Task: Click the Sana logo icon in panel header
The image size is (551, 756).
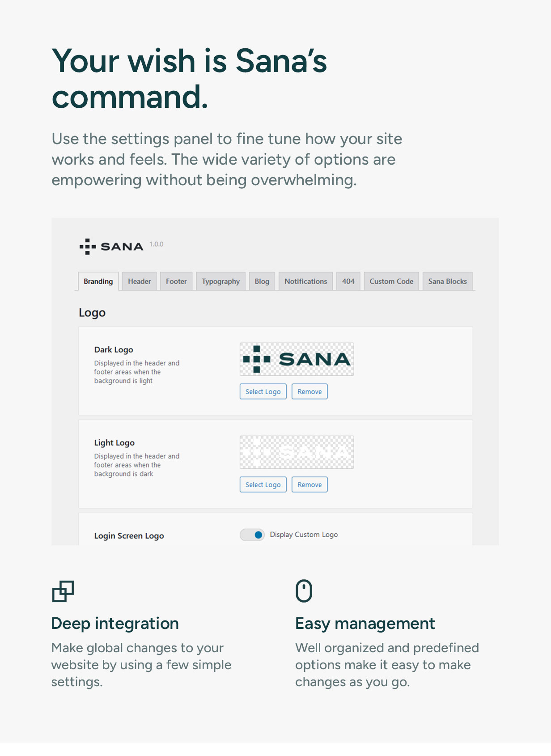Action: (88, 246)
